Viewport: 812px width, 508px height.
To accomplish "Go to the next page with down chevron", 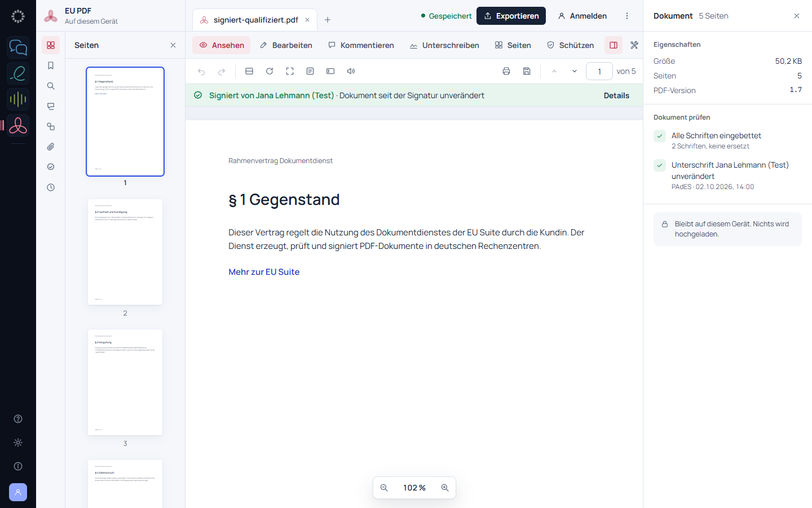I will [x=575, y=71].
